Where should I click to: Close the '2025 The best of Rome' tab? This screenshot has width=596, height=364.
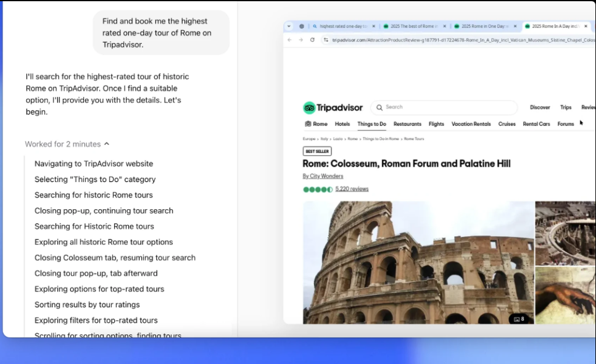pos(444,26)
